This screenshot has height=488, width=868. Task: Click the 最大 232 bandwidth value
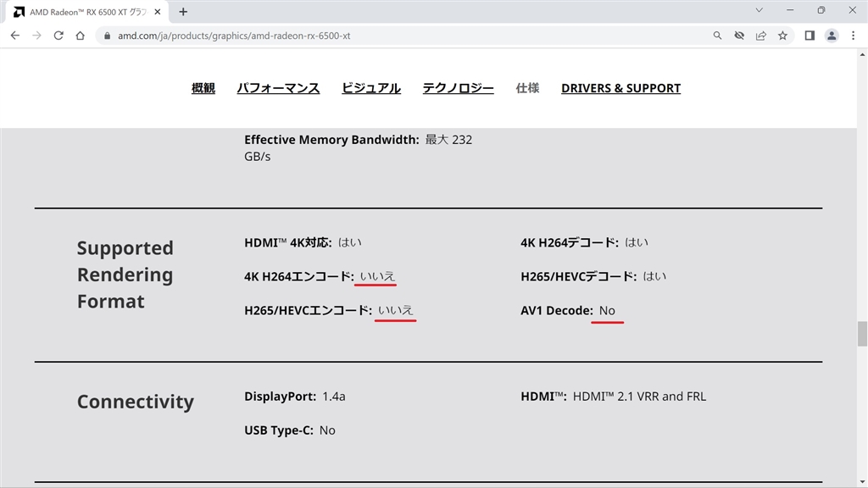tap(449, 140)
